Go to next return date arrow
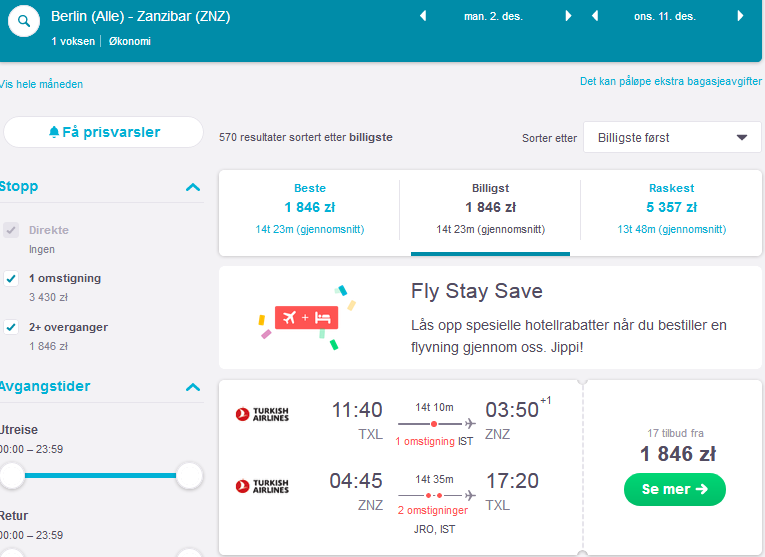The height and width of the screenshot is (557, 765). point(740,16)
